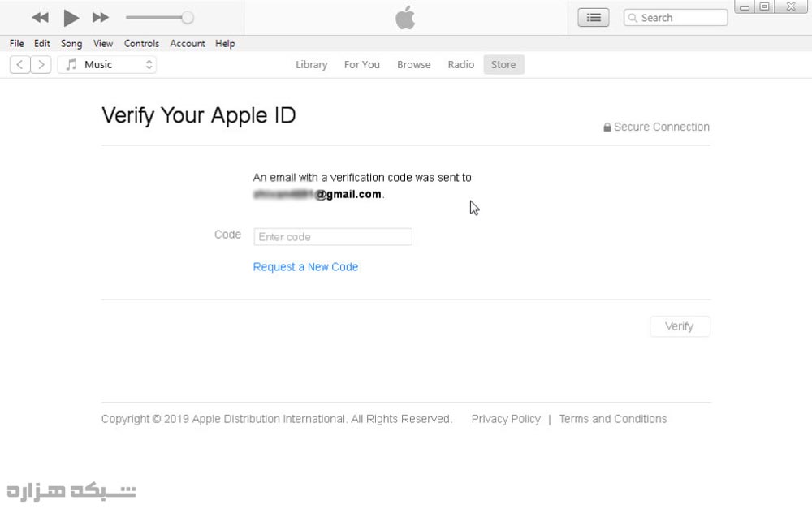The image size is (812, 509).
Task: Click Request a New Code link
Action: coord(305,266)
